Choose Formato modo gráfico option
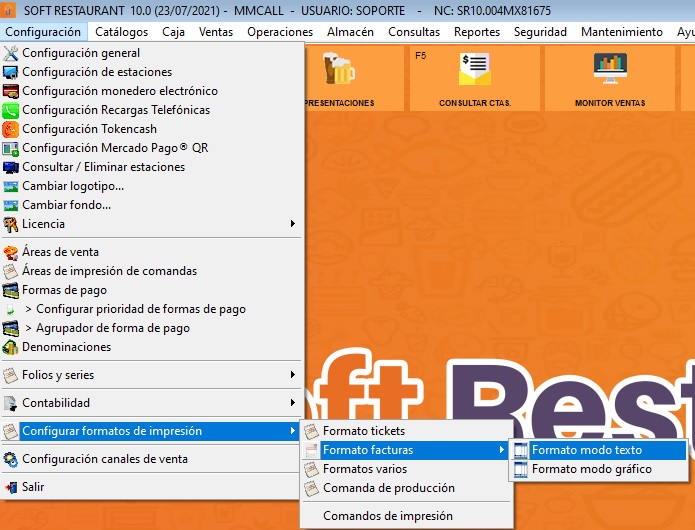Screen dimensions: 695x530 [x=591, y=469]
